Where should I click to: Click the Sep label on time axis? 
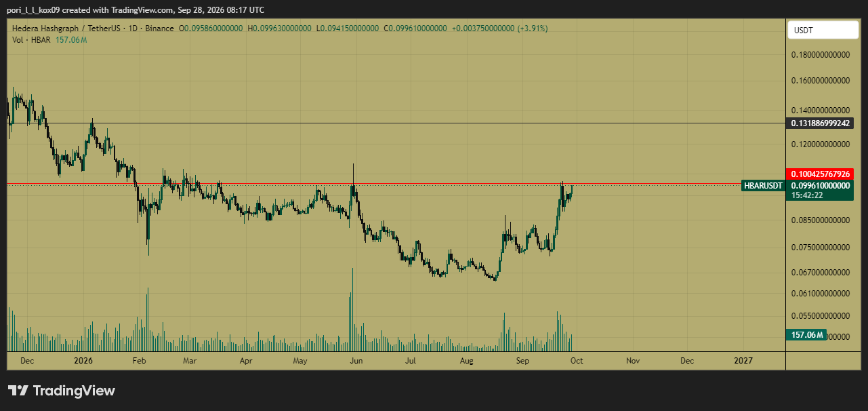[x=522, y=361]
